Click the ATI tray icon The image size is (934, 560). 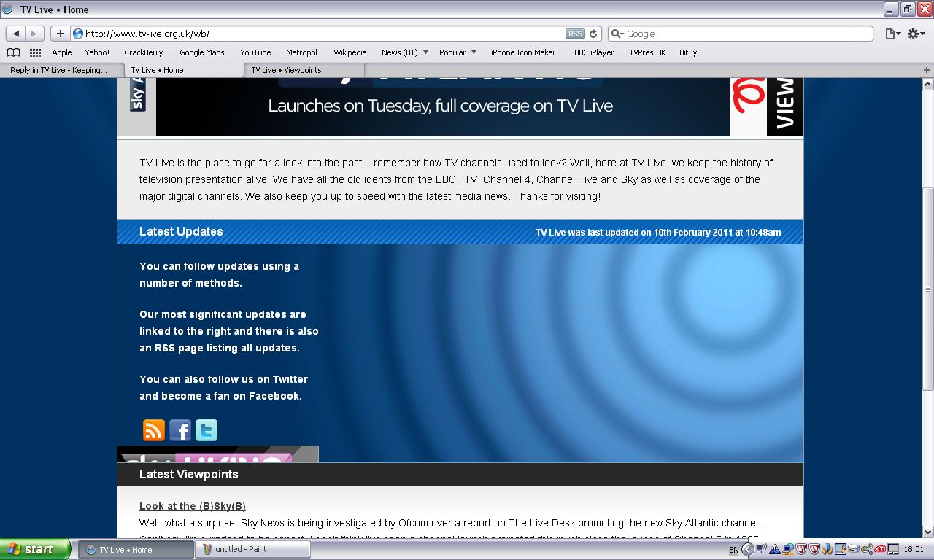pos(879,550)
